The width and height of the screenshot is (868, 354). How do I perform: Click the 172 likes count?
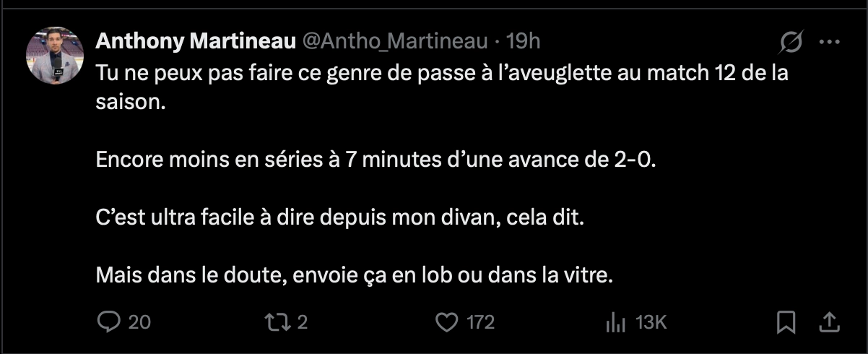(x=481, y=322)
